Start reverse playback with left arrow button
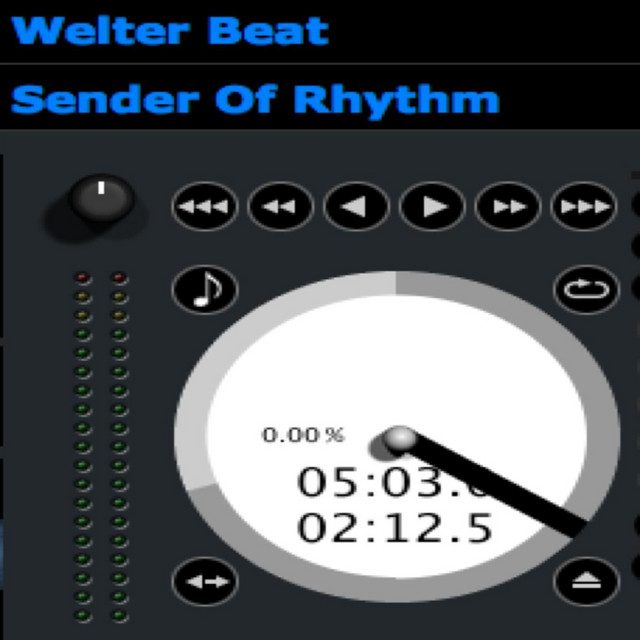 356,207
